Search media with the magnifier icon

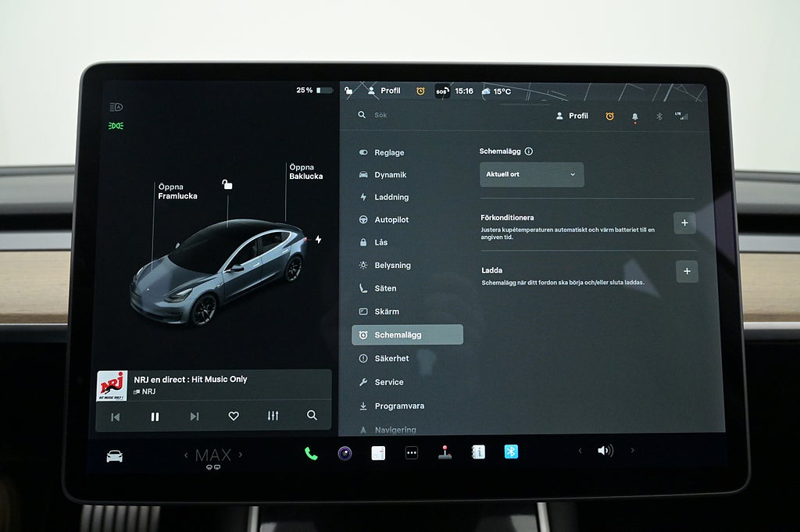312,416
